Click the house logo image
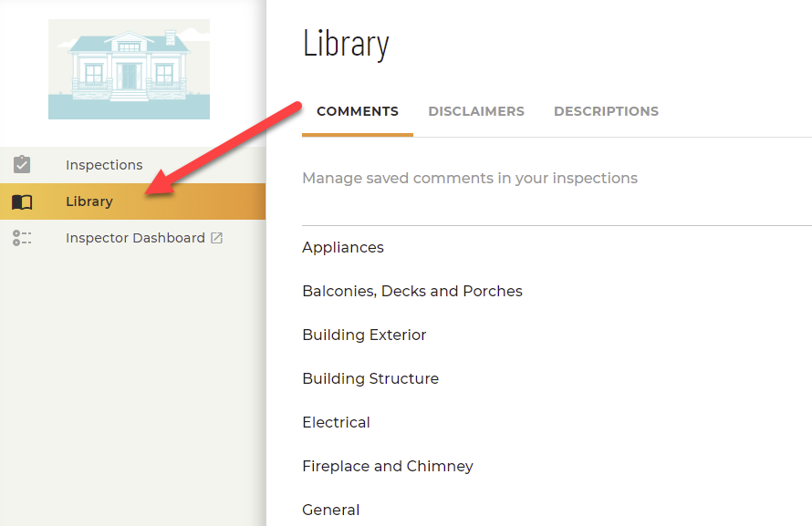 [129, 69]
